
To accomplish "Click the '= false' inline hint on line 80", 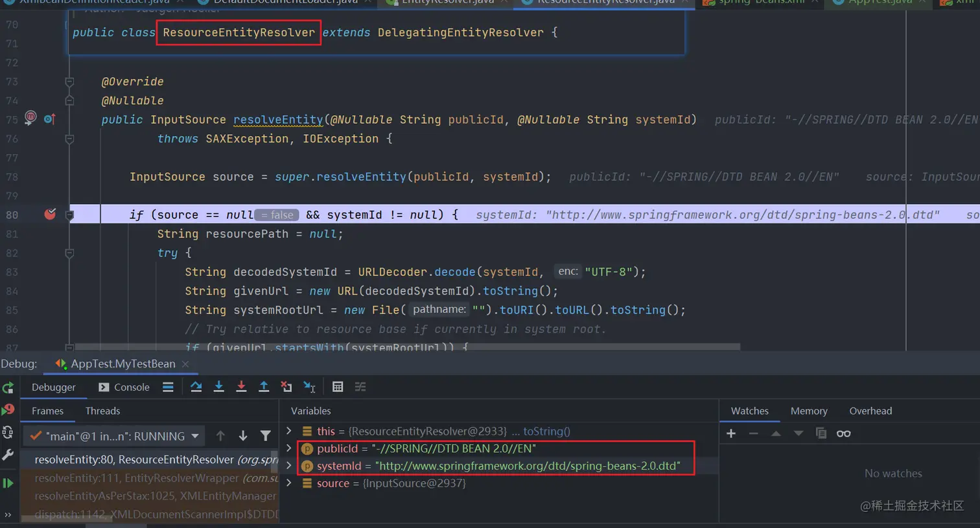I will click(x=277, y=214).
